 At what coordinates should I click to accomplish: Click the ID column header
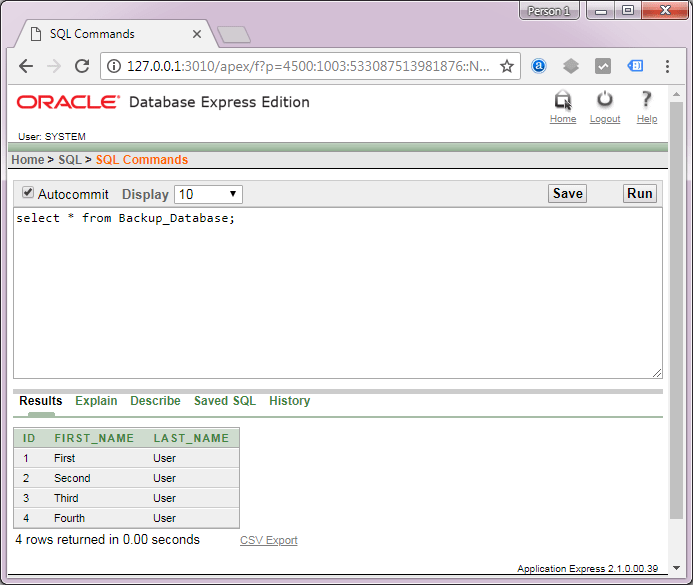[x=29, y=438]
